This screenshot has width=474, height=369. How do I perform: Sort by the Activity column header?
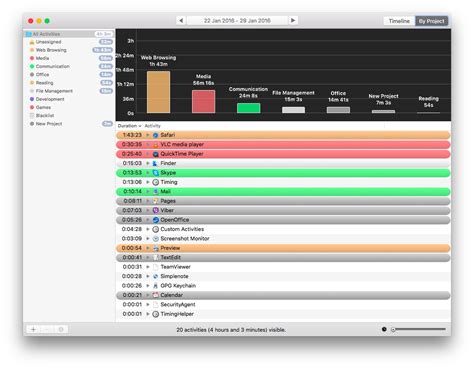tap(153, 126)
